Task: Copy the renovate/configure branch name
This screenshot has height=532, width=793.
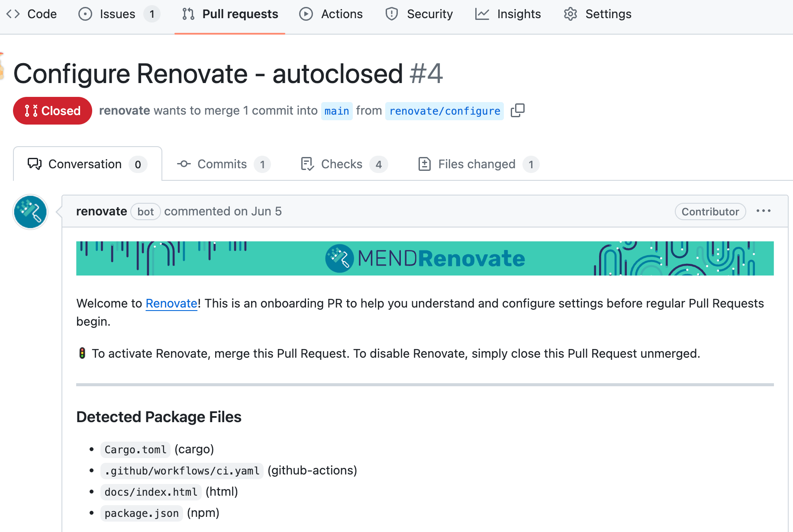Action: (518, 111)
